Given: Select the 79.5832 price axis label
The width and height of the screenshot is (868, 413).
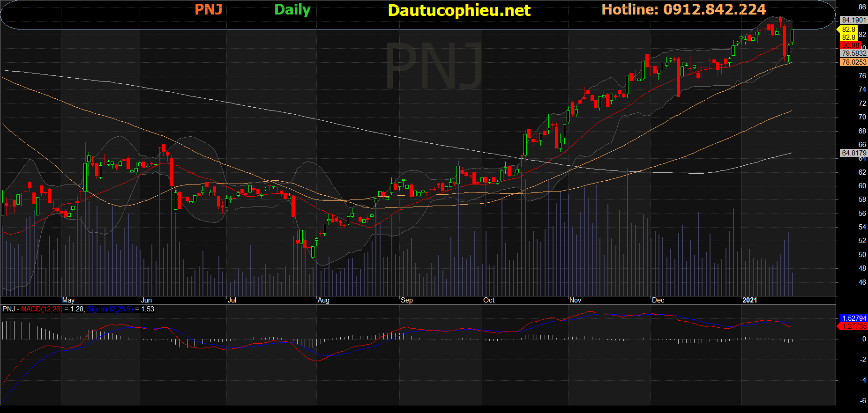Looking at the screenshot, I should 853,53.
